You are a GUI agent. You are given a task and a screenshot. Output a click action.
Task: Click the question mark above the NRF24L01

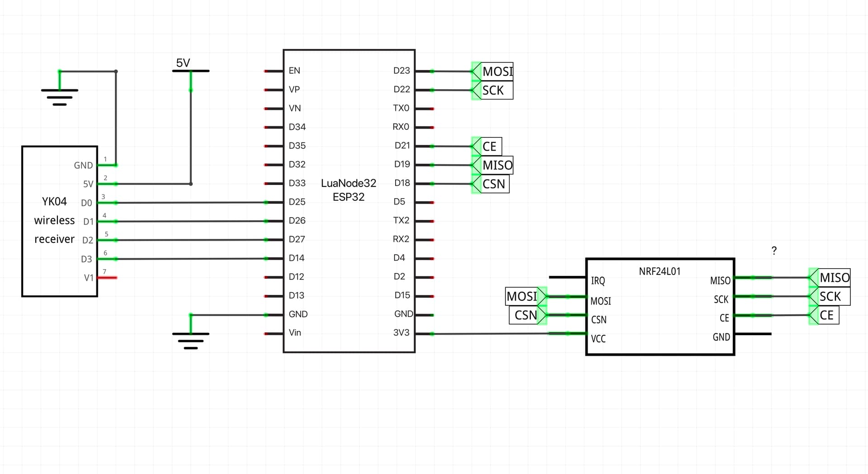click(774, 250)
